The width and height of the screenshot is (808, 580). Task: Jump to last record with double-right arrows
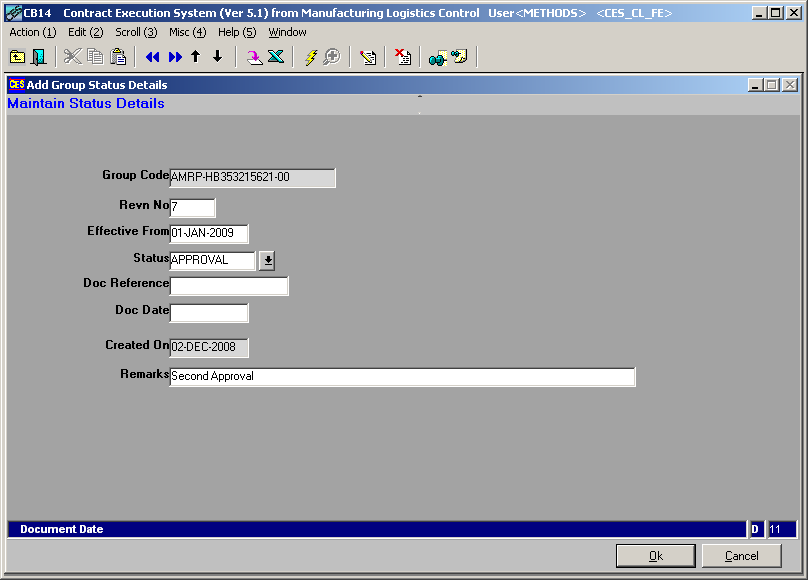click(174, 57)
